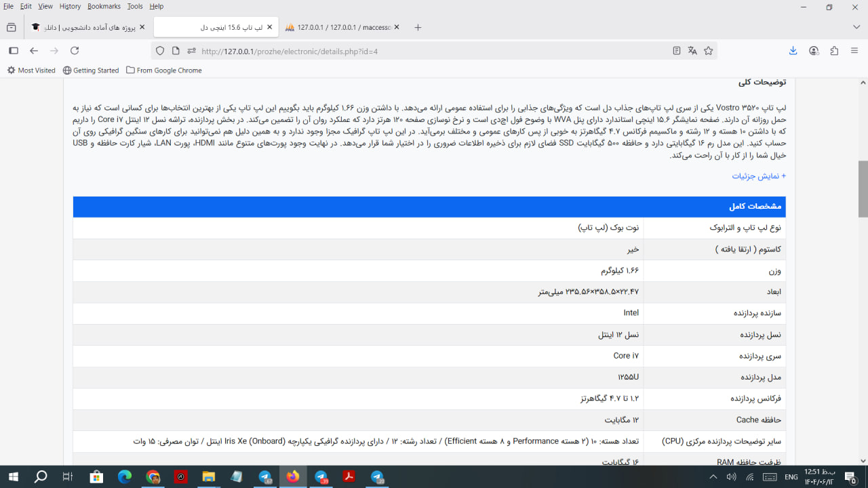
Task: Select the Intel processor maker value
Action: coord(631,313)
